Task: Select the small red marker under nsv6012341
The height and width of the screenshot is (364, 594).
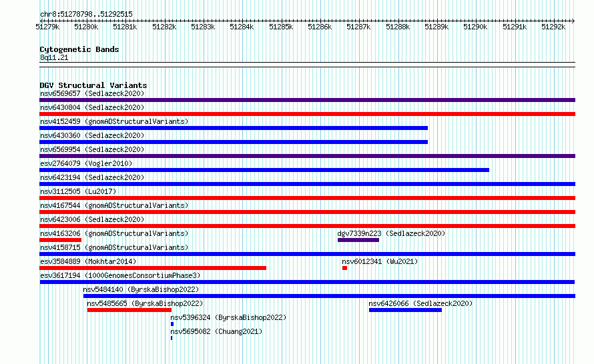Action: click(345, 268)
